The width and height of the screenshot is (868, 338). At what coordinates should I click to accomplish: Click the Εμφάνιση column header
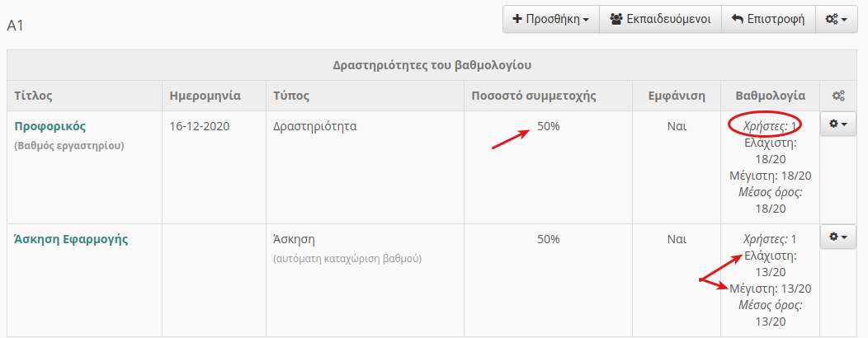[x=677, y=96]
